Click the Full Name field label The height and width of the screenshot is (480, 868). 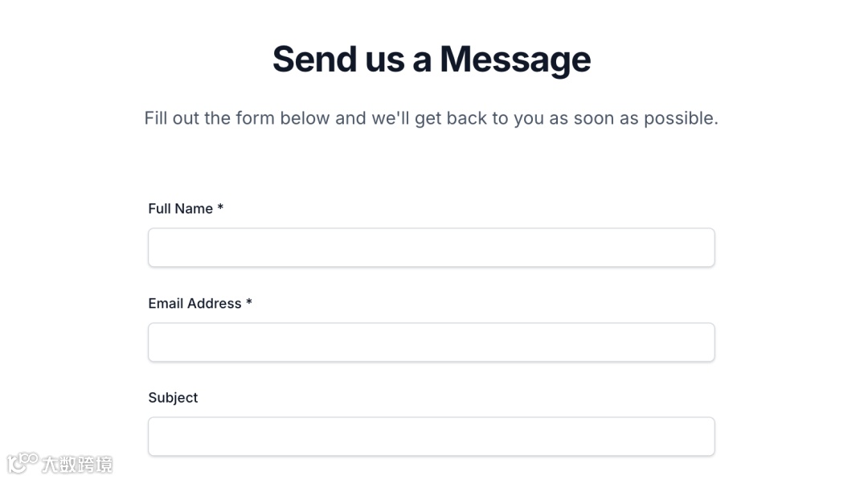coord(180,209)
